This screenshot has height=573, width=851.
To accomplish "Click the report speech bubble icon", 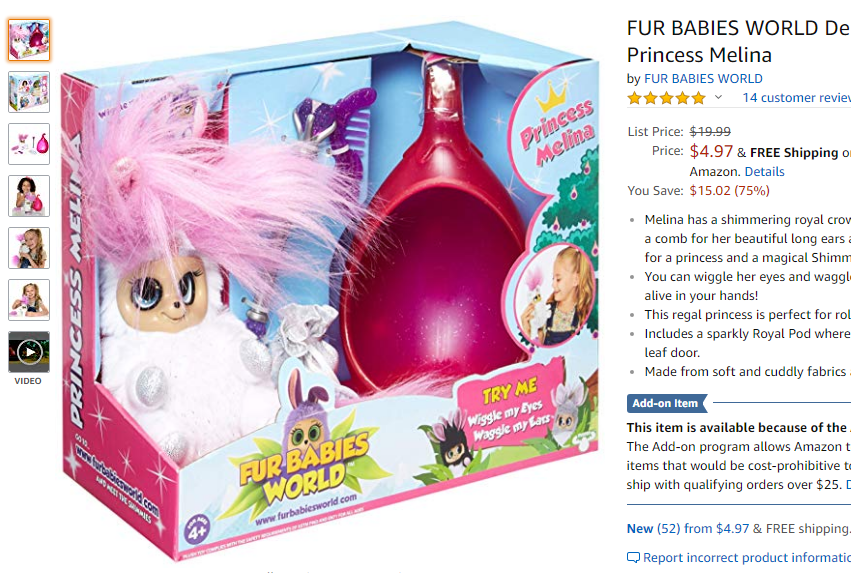I will [633, 557].
